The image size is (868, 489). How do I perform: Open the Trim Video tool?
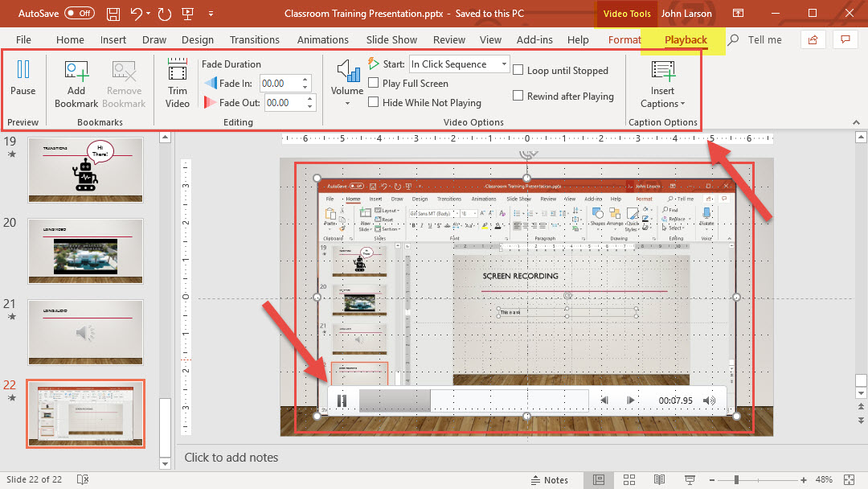pos(178,72)
